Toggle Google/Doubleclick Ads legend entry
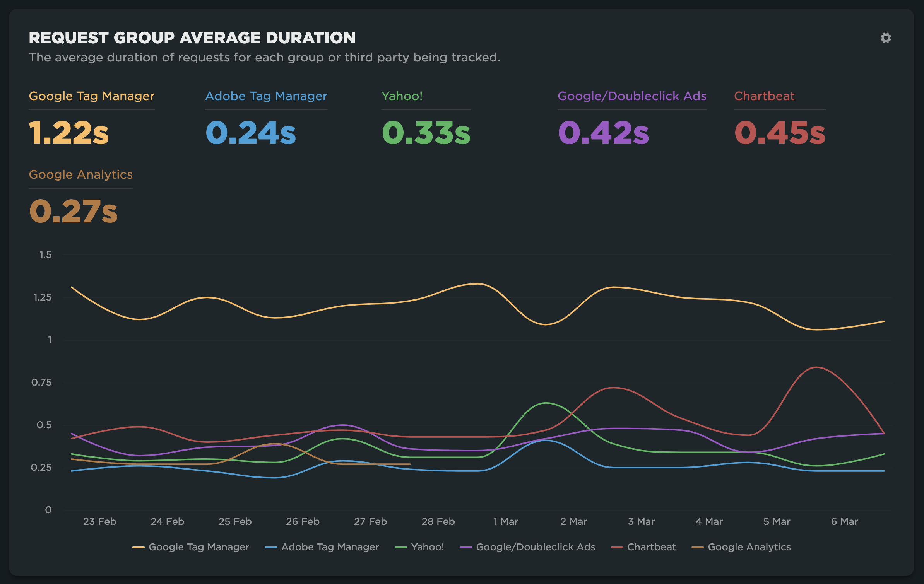Image resolution: width=924 pixels, height=584 pixels. [x=535, y=547]
